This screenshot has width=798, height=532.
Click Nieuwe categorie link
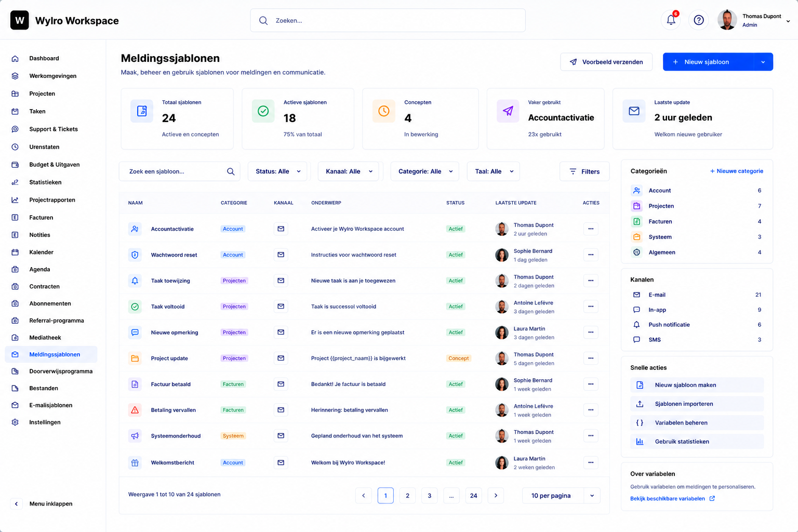pyautogui.click(x=737, y=171)
